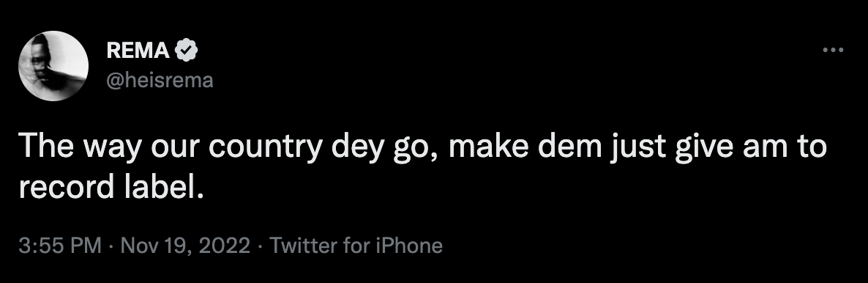The width and height of the screenshot is (868, 283).
Task: Click the year "2022" in the footer
Action: 224,246
